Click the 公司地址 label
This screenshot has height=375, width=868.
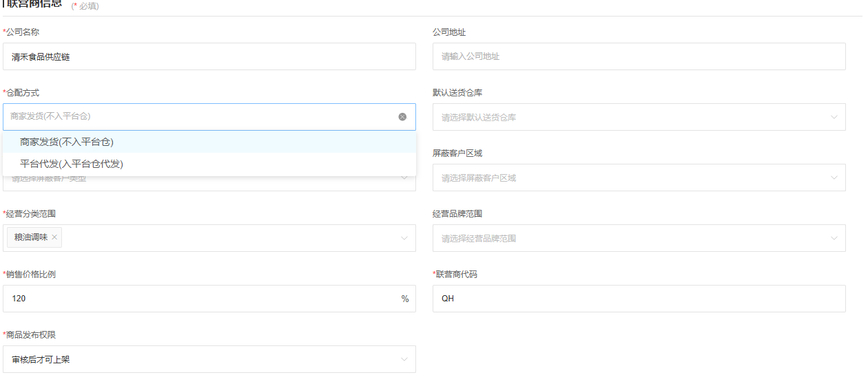click(449, 32)
